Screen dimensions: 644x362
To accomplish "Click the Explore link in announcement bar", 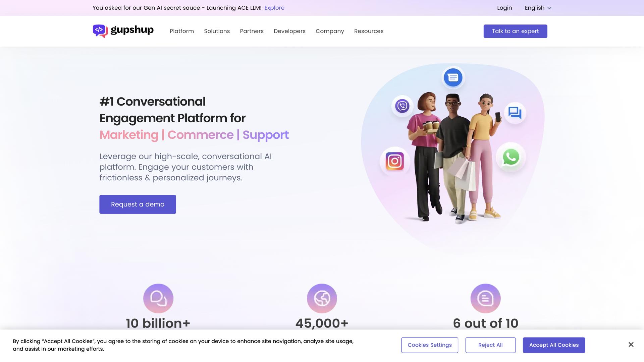I will click(274, 8).
